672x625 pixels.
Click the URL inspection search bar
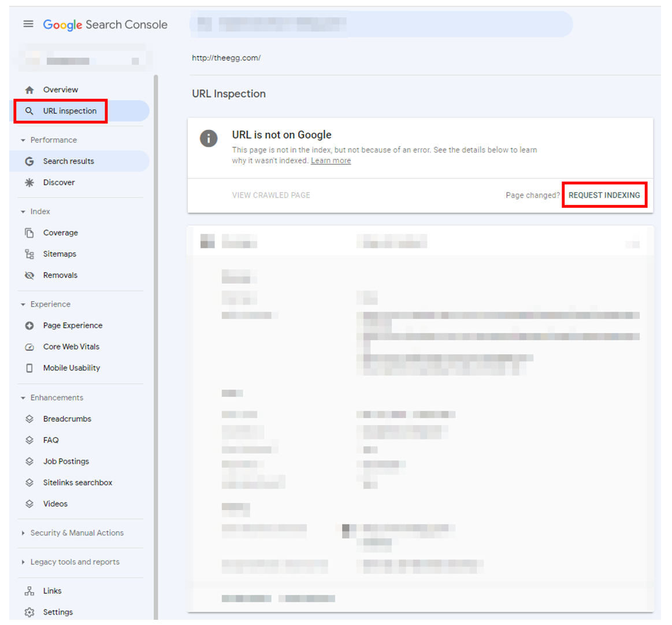[381, 24]
